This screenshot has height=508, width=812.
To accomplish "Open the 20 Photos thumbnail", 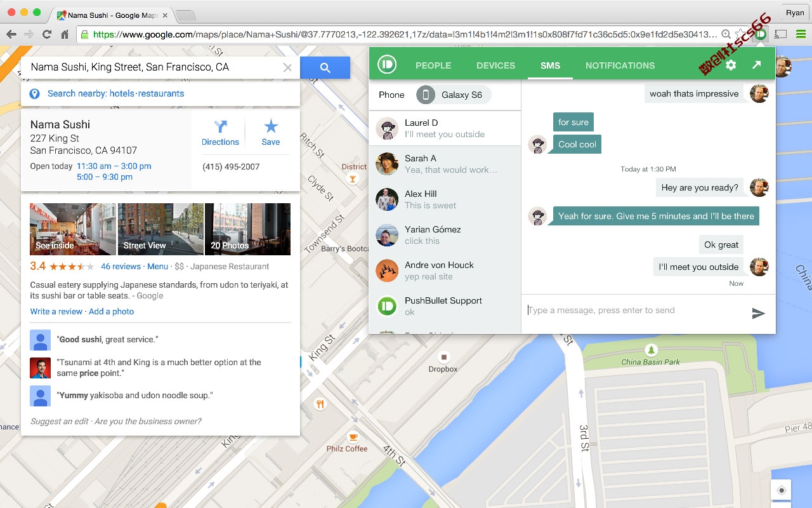I will point(247,229).
